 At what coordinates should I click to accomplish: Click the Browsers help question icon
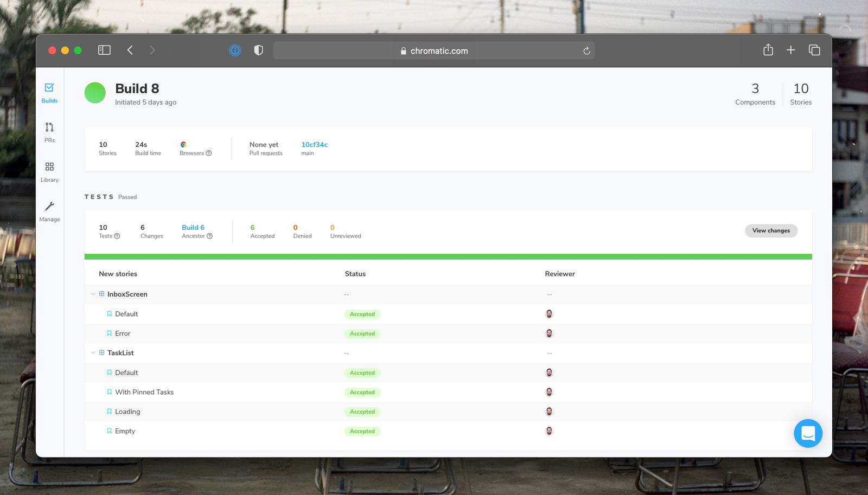[209, 153]
